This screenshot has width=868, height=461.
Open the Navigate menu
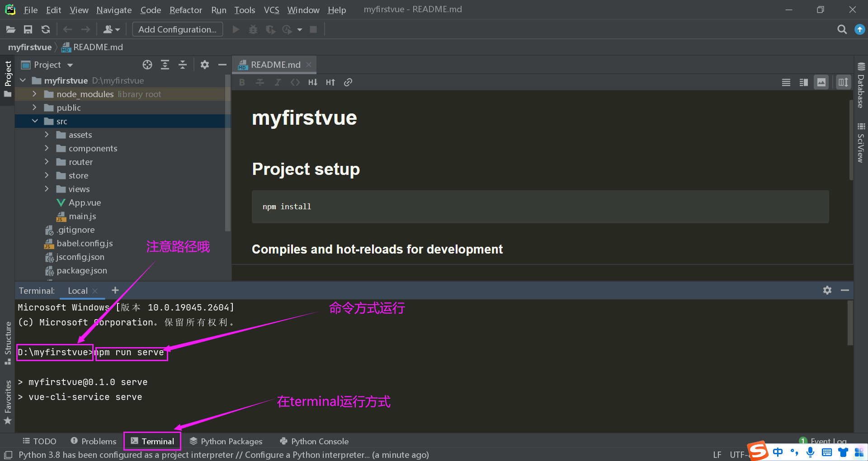(114, 10)
